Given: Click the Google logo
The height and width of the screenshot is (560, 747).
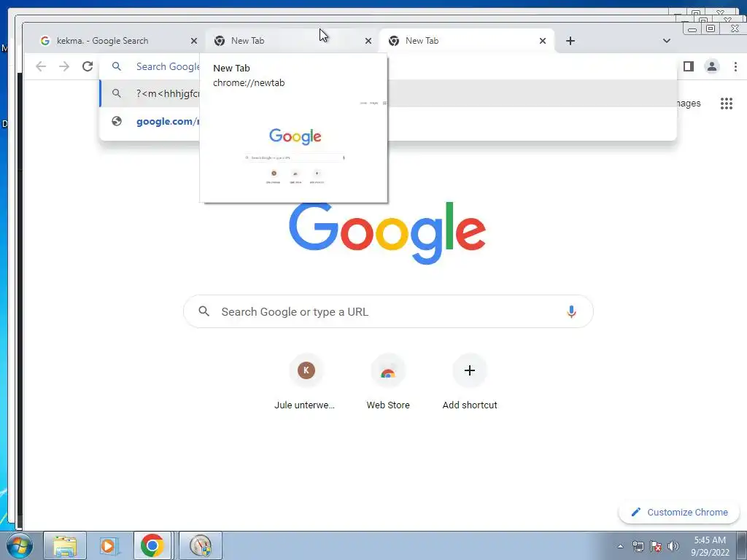Looking at the screenshot, I should click(387, 233).
